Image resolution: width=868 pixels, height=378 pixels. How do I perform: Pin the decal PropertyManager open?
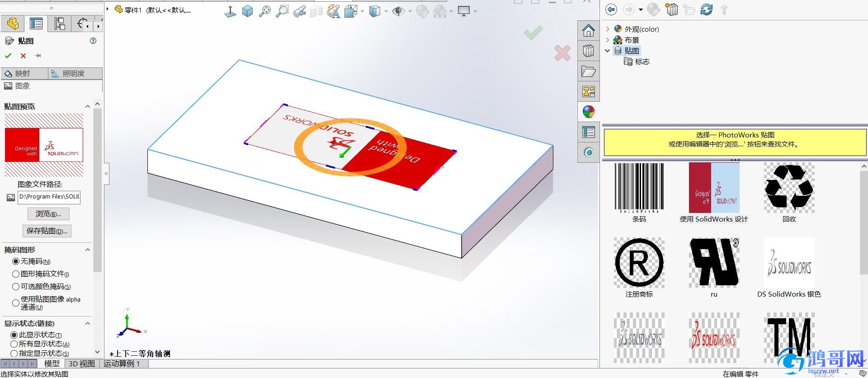(38, 56)
